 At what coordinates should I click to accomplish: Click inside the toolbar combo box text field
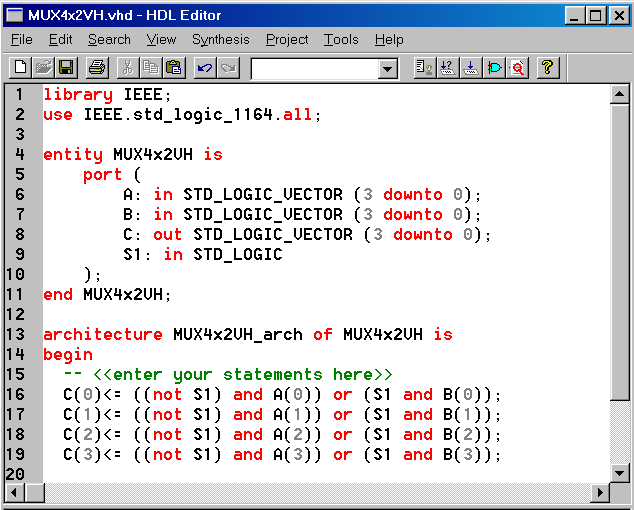tap(314, 69)
